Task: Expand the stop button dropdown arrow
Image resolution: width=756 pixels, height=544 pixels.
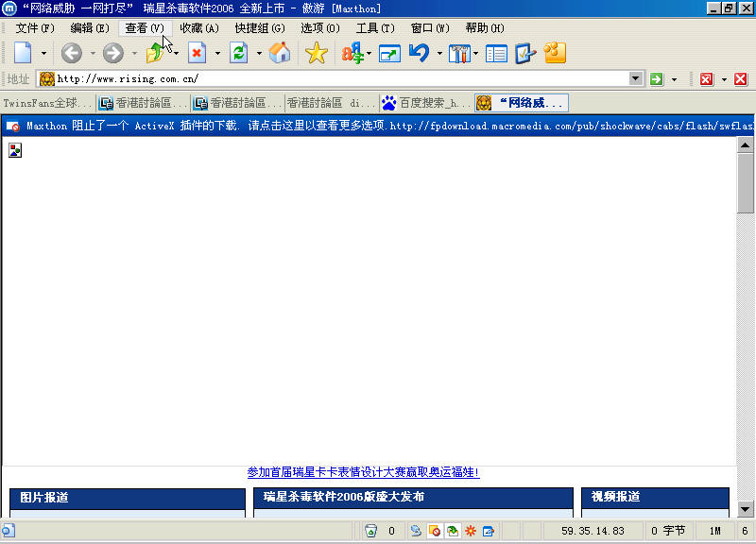Action: tap(217, 53)
